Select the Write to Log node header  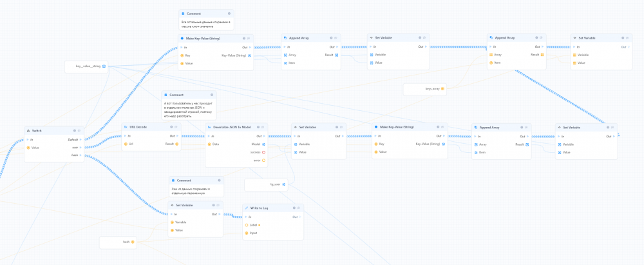point(273,208)
